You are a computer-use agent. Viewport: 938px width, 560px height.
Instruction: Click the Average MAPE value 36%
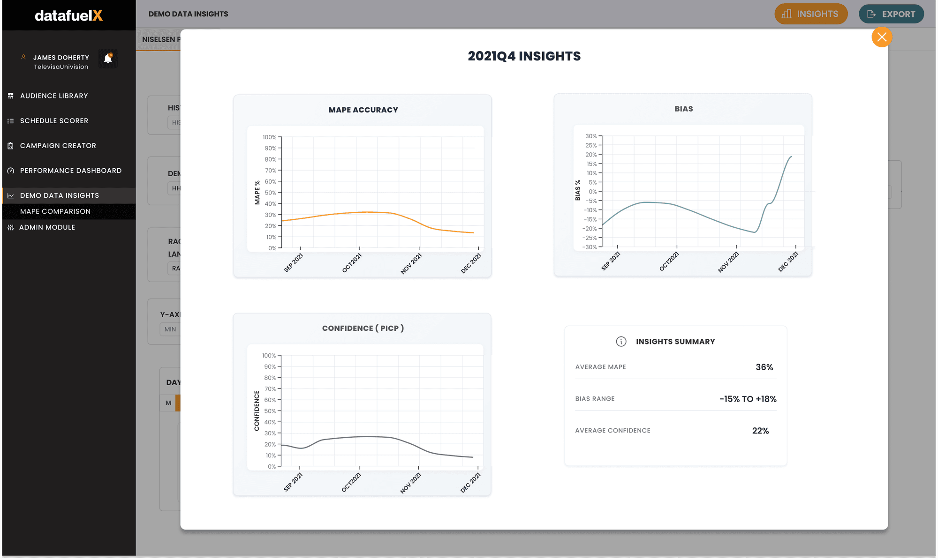(764, 367)
